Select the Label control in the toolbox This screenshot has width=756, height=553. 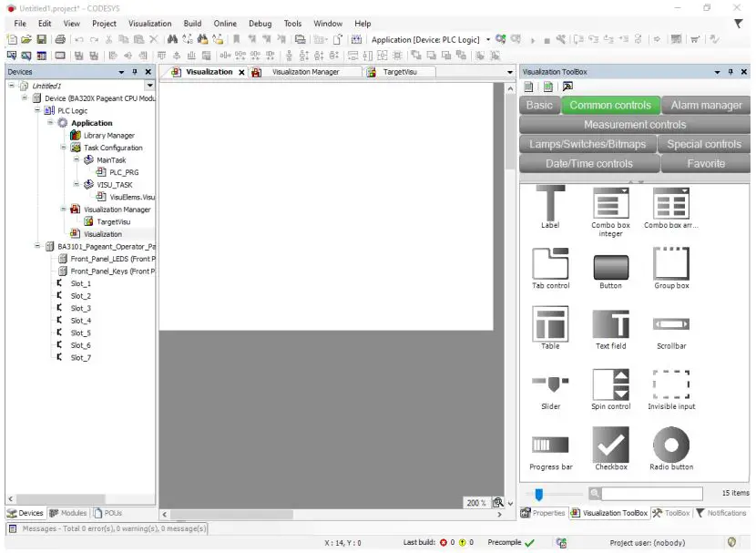click(550, 203)
